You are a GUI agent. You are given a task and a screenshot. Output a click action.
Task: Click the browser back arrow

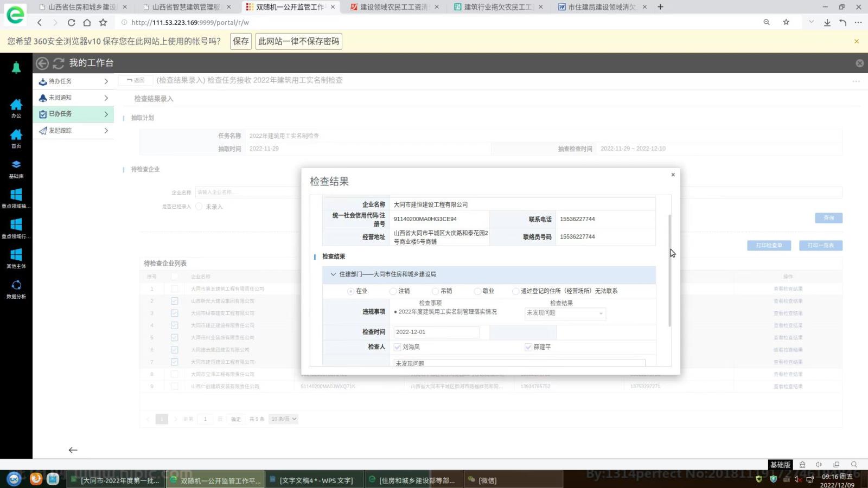[40, 22]
